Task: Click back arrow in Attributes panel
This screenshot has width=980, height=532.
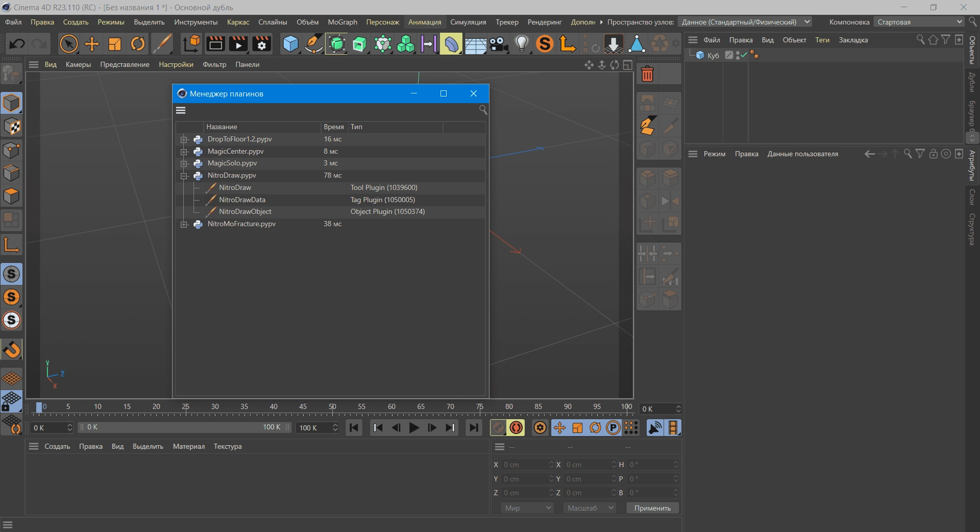Action: [x=870, y=154]
